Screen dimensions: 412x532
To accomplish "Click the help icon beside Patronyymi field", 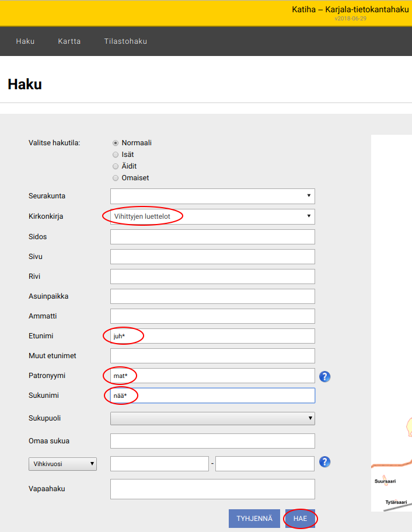I will coord(325,377).
